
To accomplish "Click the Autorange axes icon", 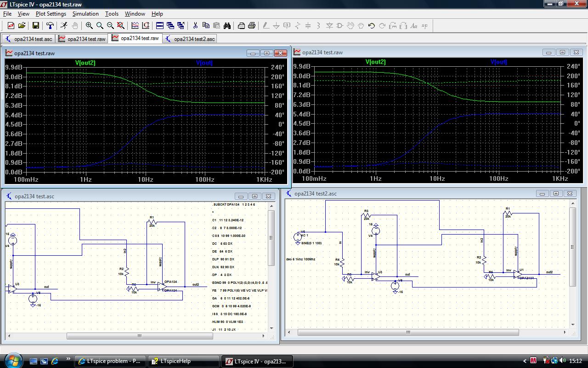I will pos(146,26).
